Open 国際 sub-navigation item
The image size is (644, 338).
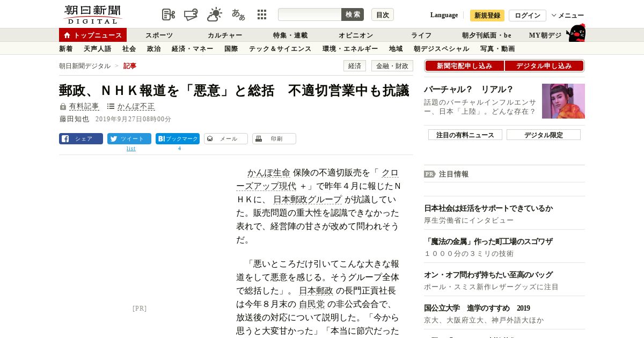(x=231, y=49)
